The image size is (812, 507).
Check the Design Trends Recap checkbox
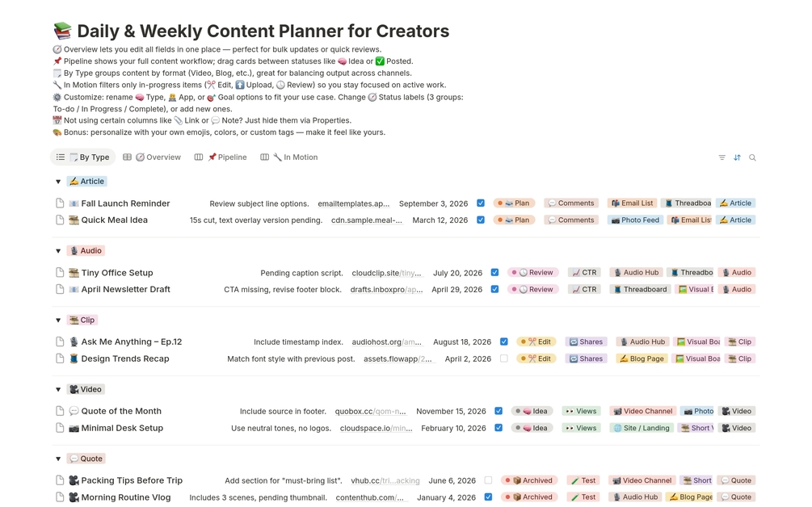[503, 358]
